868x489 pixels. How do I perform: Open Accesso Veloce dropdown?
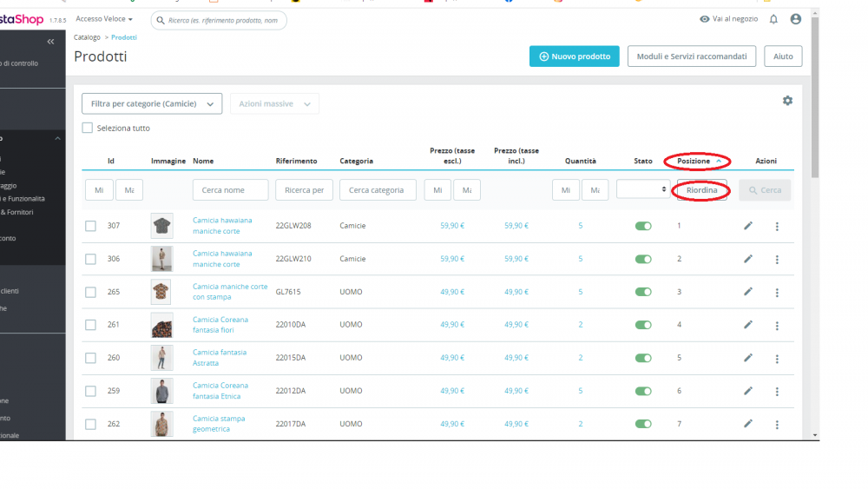pos(104,19)
